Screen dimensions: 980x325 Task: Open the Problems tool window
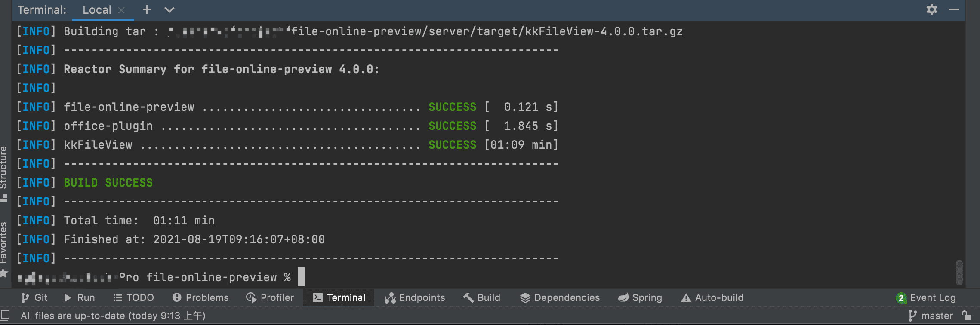point(200,297)
